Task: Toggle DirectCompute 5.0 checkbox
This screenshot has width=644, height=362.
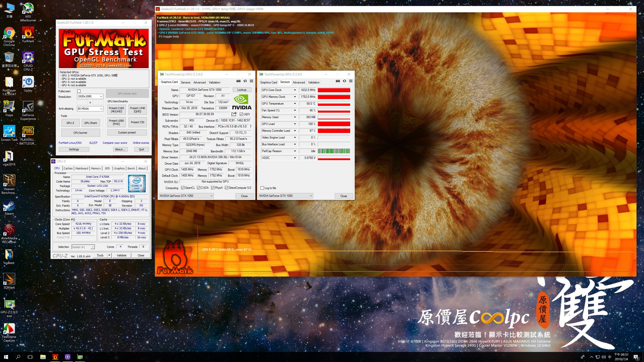Action: [x=226, y=188]
